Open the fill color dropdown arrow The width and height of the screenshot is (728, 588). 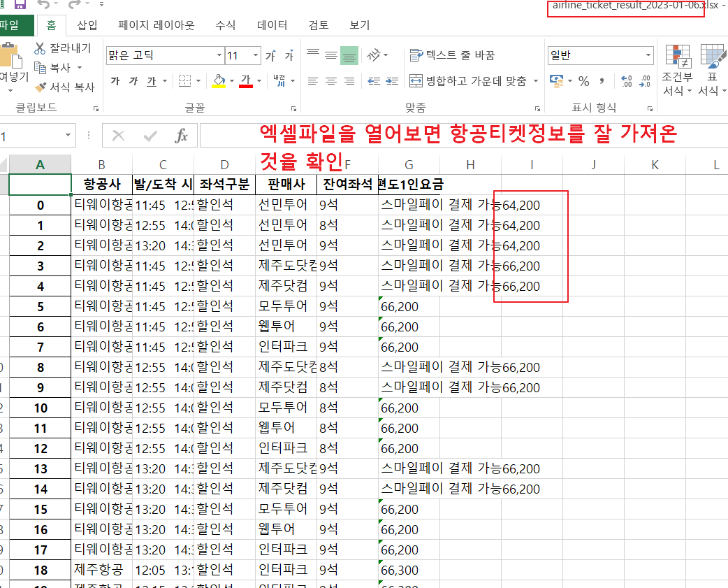point(232,81)
